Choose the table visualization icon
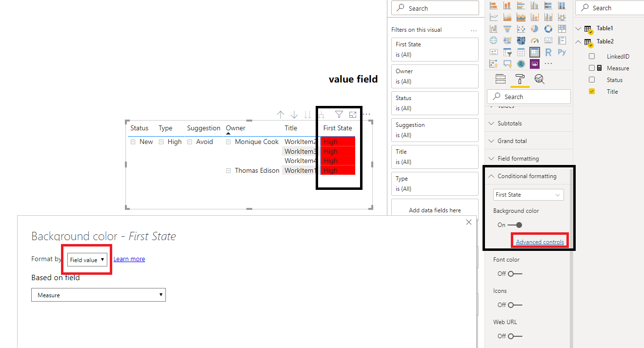Image resolution: width=644 pixels, height=348 pixels. pyautogui.click(x=521, y=52)
